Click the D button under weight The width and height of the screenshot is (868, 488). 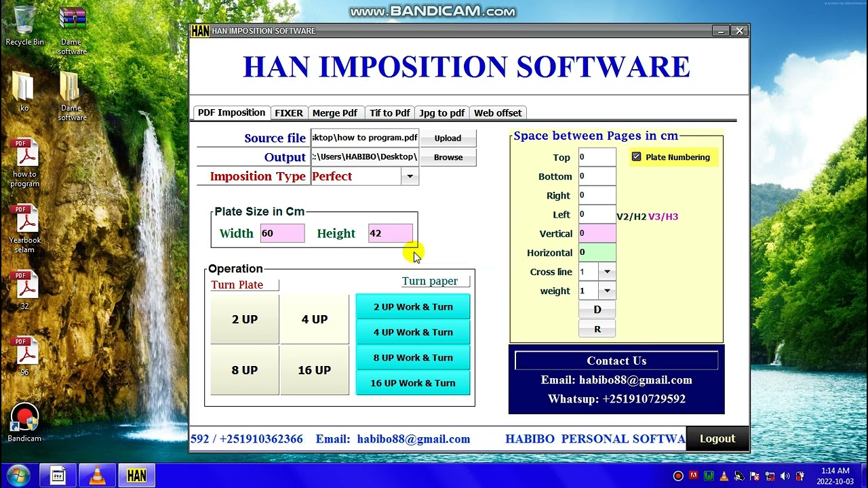(x=597, y=310)
